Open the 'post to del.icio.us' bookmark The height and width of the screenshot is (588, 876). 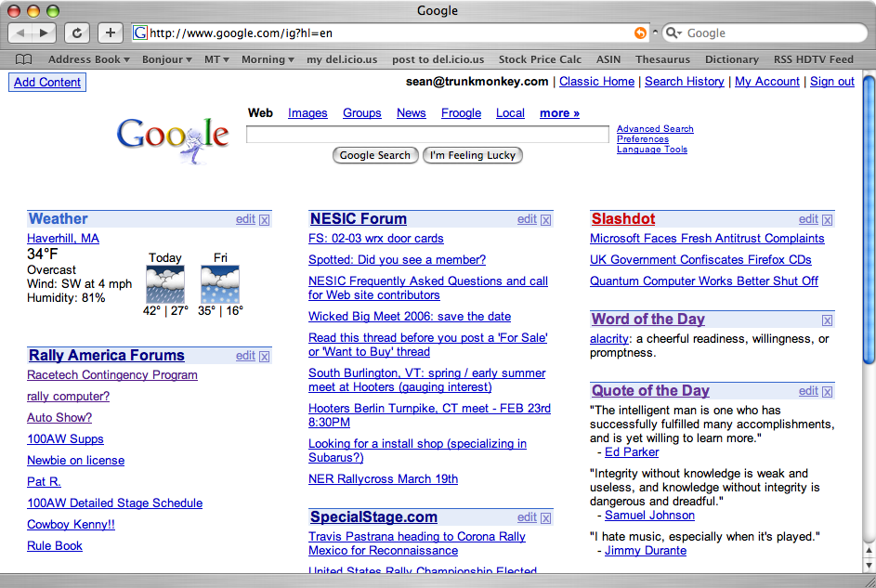coord(438,59)
